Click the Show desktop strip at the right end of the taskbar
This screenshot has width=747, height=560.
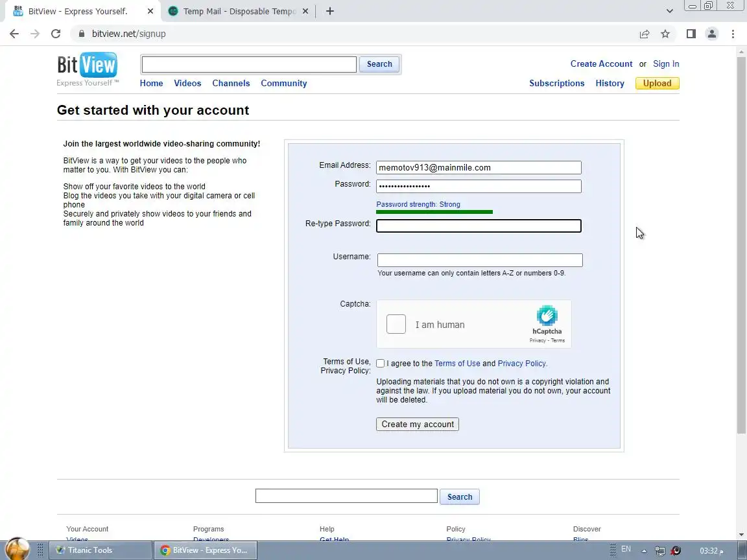pyautogui.click(x=741, y=550)
